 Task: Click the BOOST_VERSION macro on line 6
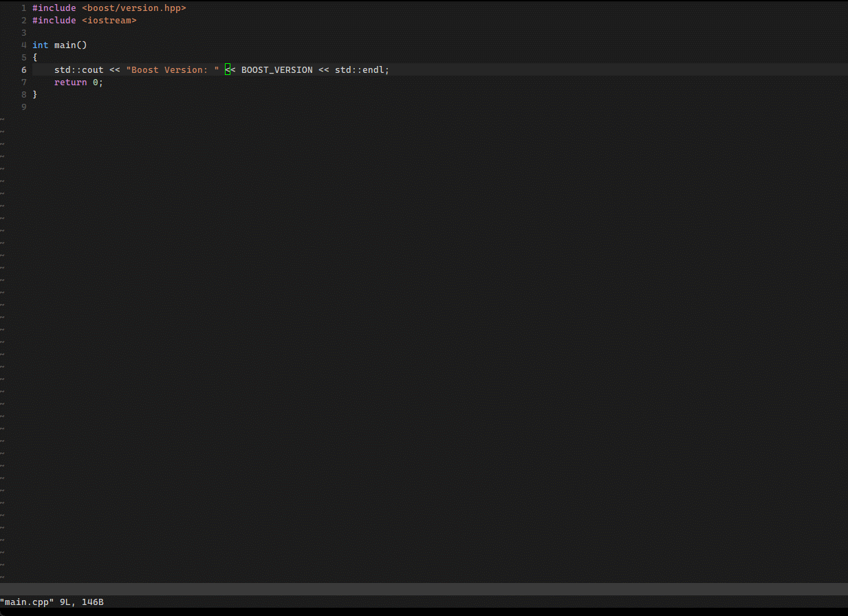click(276, 69)
